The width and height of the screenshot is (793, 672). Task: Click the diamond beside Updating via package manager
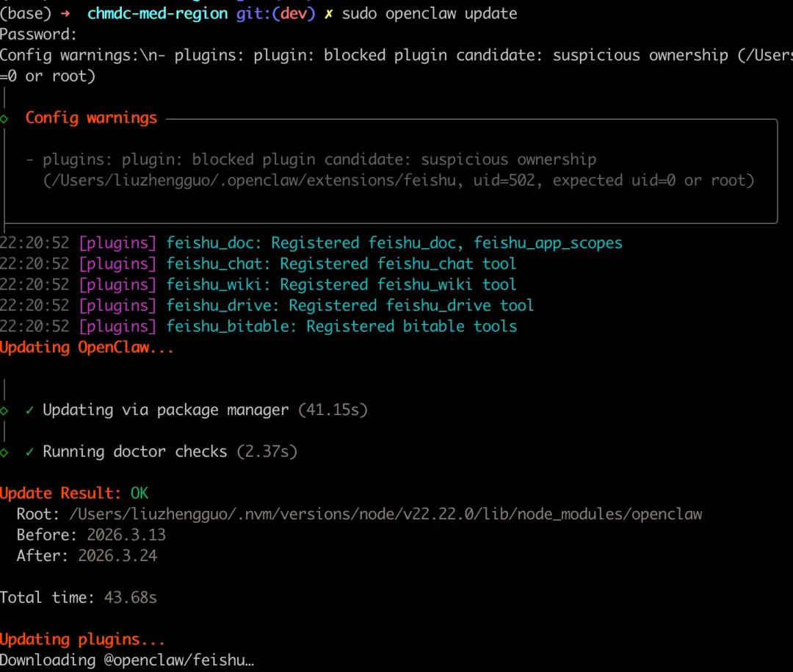[x=4, y=411]
